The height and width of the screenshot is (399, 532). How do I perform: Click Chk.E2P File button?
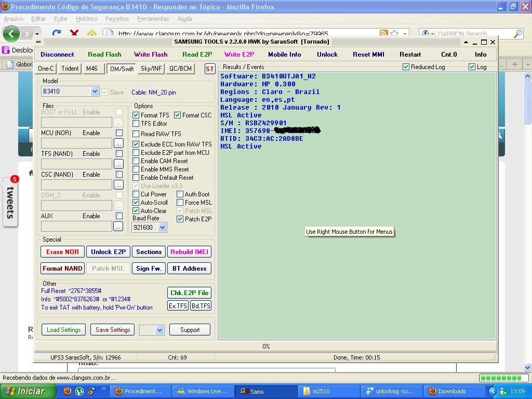189,293
